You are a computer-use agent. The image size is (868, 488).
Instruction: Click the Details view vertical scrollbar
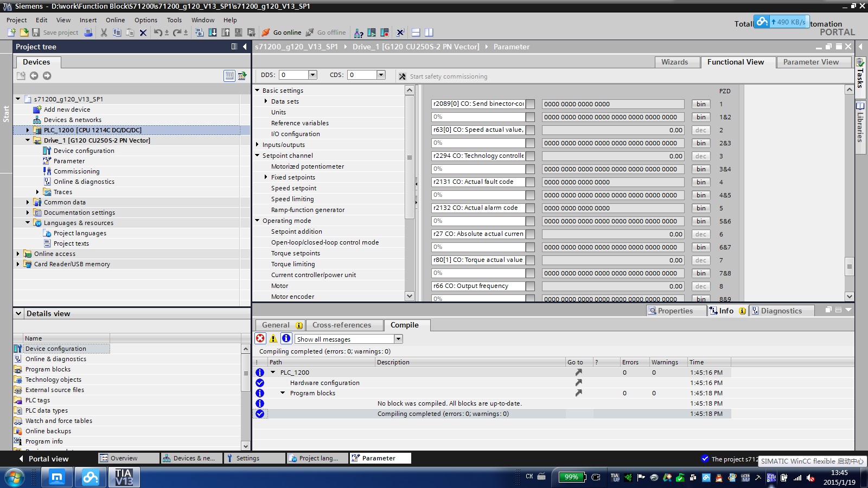click(245, 397)
